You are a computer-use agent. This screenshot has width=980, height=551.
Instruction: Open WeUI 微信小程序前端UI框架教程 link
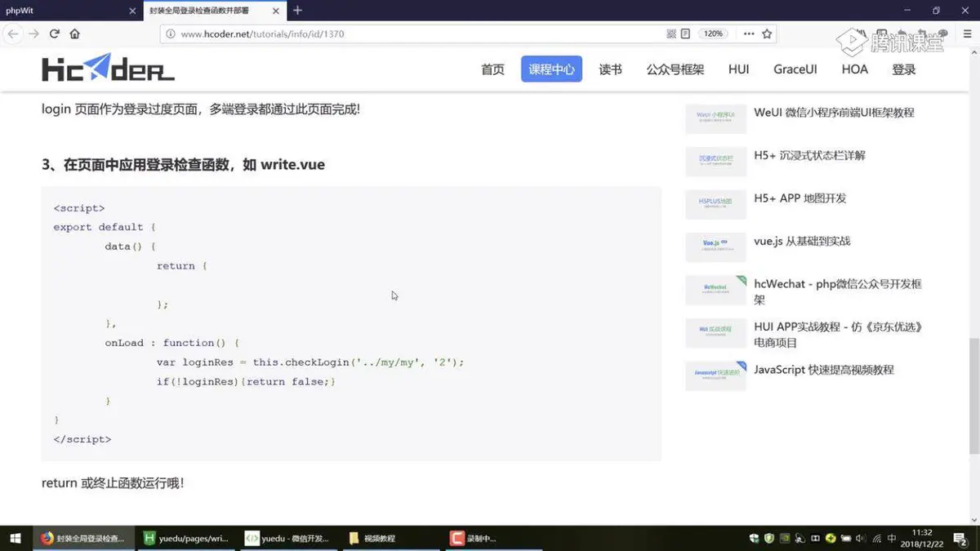[x=834, y=113]
